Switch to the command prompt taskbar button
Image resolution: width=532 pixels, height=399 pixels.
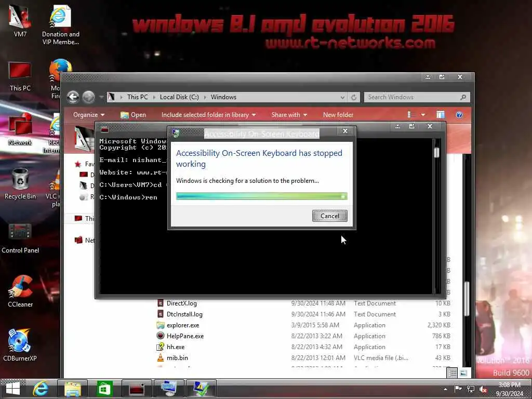(137, 389)
